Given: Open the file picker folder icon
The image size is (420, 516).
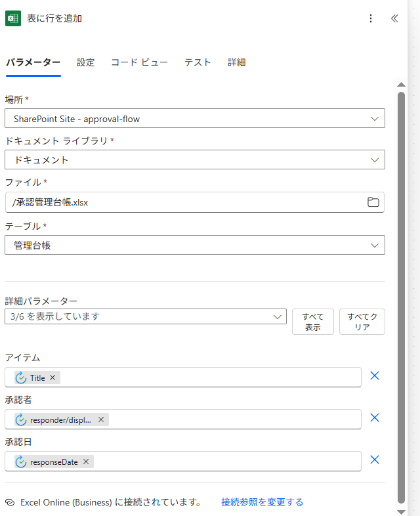Looking at the screenshot, I should (x=373, y=202).
